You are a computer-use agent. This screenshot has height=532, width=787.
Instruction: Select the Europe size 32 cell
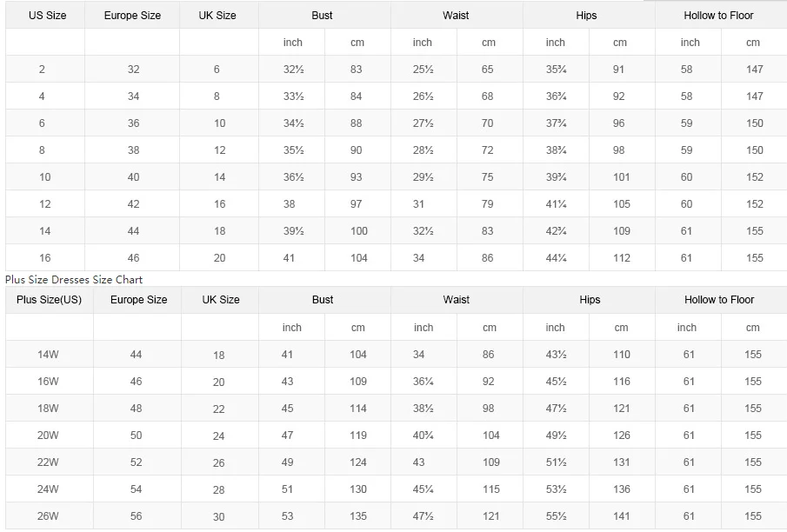[x=133, y=70]
